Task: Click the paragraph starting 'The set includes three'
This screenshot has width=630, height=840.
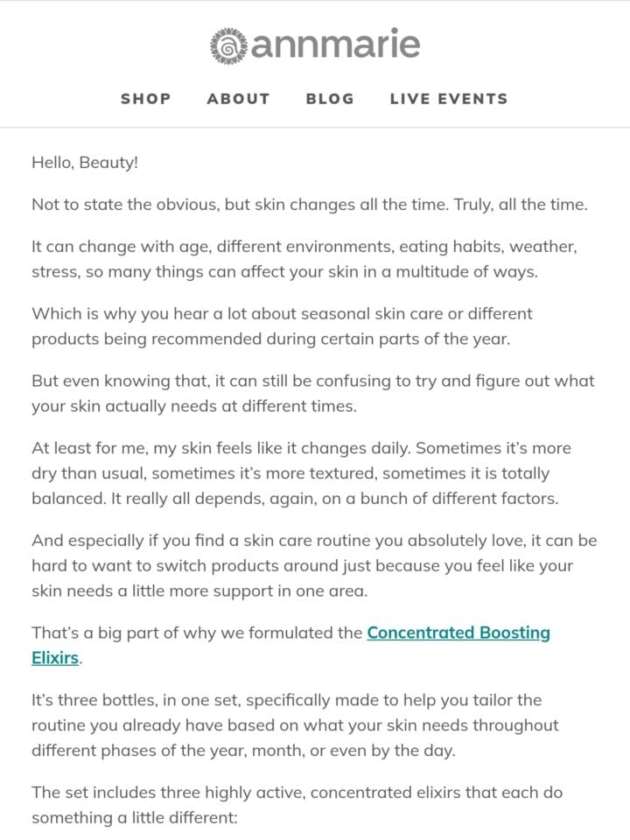Action: (x=297, y=805)
